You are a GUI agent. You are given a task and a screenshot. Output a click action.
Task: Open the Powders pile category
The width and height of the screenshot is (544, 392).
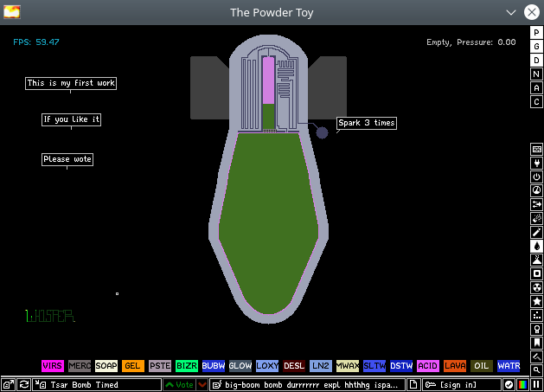point(536,260)
